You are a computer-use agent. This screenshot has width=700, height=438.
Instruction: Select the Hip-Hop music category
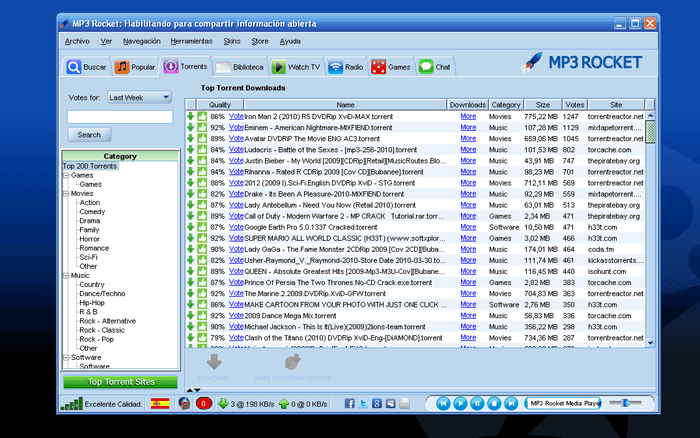92,303
